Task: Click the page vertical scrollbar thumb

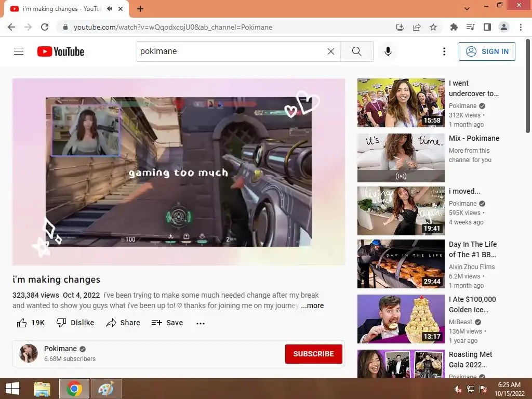Action: tap(528, 86)
